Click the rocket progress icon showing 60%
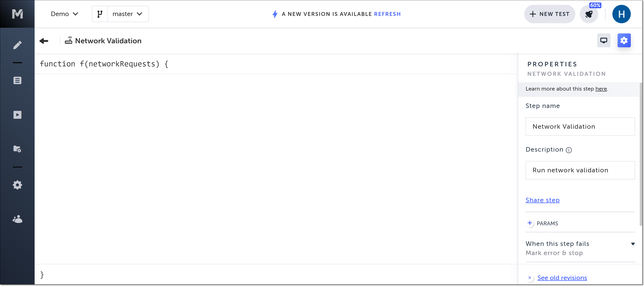The height and width of the screenshot is (286, 644). [x=589, y=14]
